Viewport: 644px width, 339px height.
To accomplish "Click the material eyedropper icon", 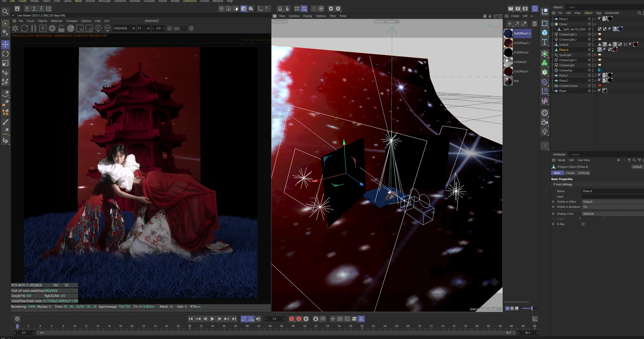I will coord(524,24).
